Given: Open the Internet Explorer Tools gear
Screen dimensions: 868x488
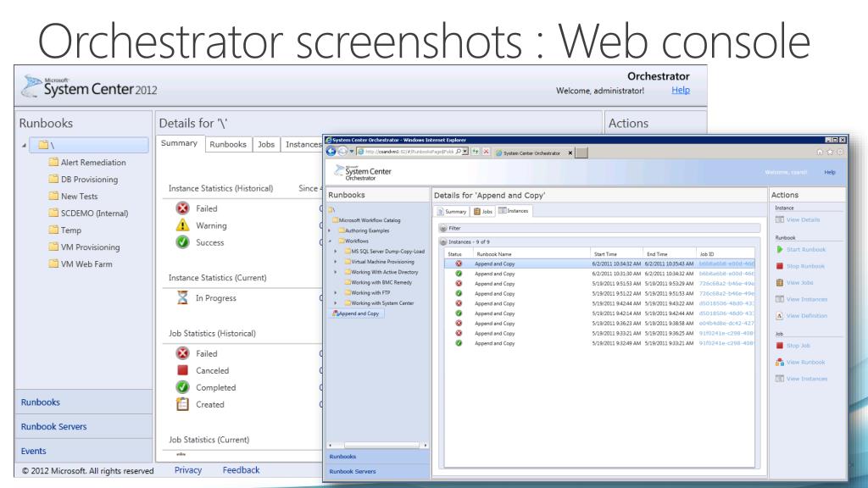Looking at the screenshot, I should tap(840, 152).
